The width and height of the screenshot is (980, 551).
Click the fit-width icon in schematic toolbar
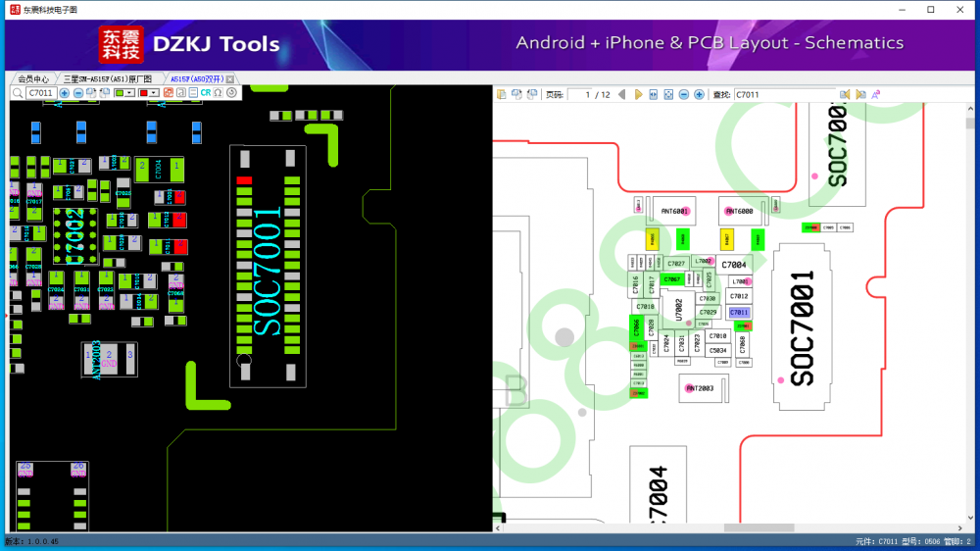point(653,94)
